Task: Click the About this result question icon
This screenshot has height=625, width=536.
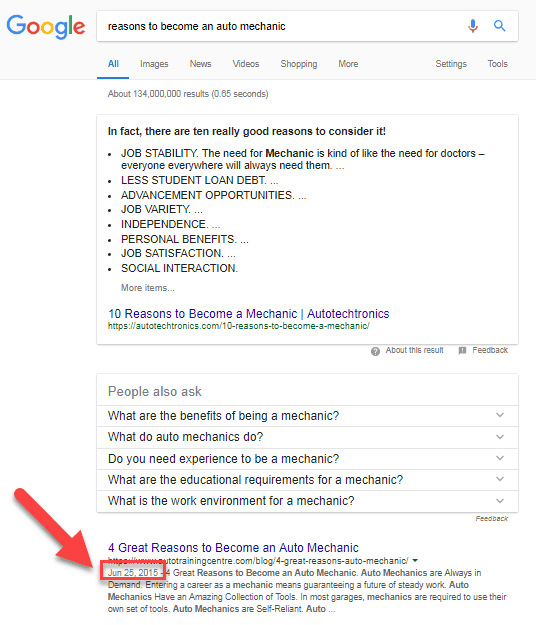Action: click(375, 351)
